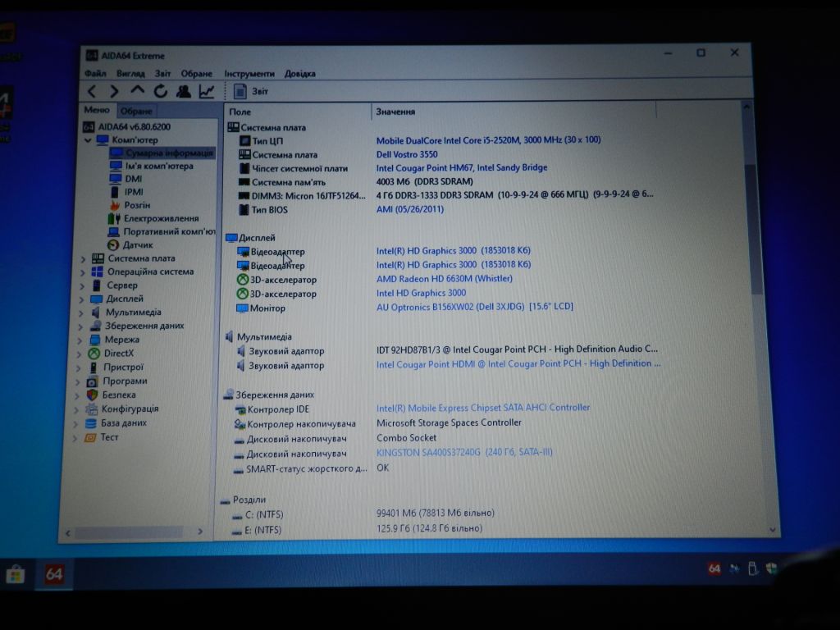Expand the Мультимедіа tree node
840x630 pixels.
point(81,313)
